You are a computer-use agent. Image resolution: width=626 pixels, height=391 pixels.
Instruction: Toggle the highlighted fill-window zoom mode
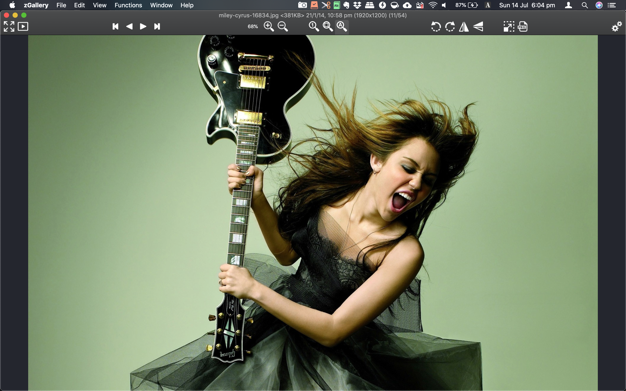(x=342, y=26)
